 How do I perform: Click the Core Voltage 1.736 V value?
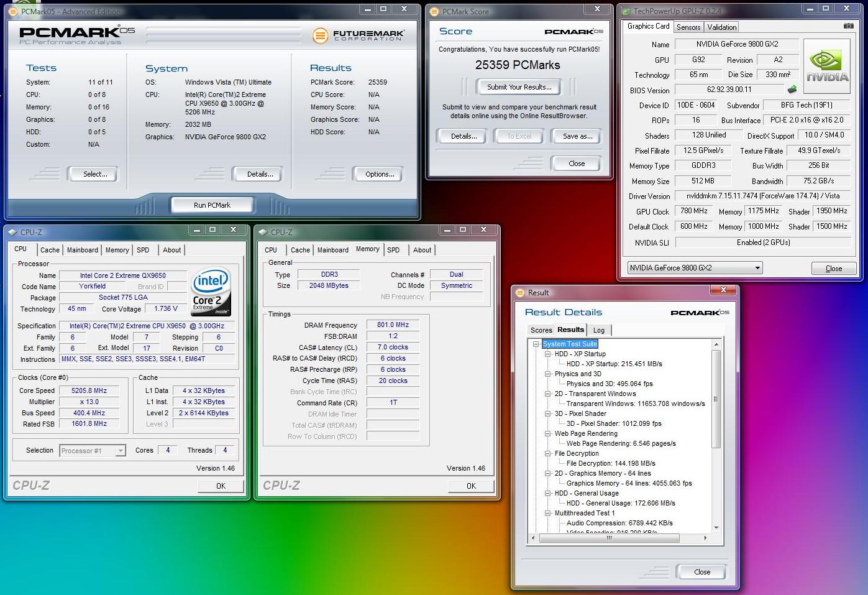166,308
